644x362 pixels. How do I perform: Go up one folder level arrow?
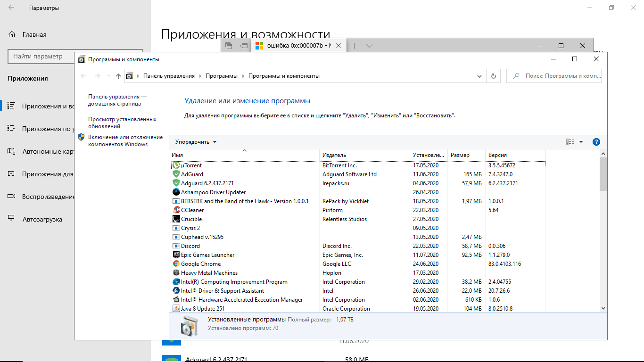point(118,76)
